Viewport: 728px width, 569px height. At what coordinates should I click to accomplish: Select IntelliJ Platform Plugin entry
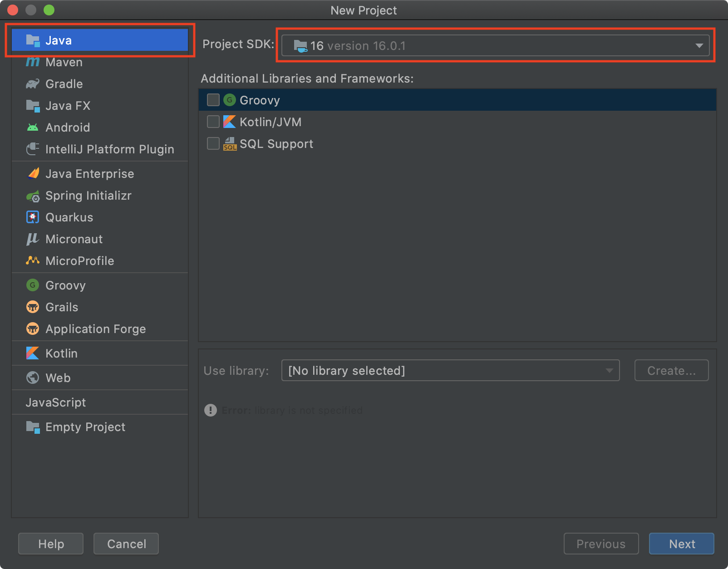pos(100,149)
